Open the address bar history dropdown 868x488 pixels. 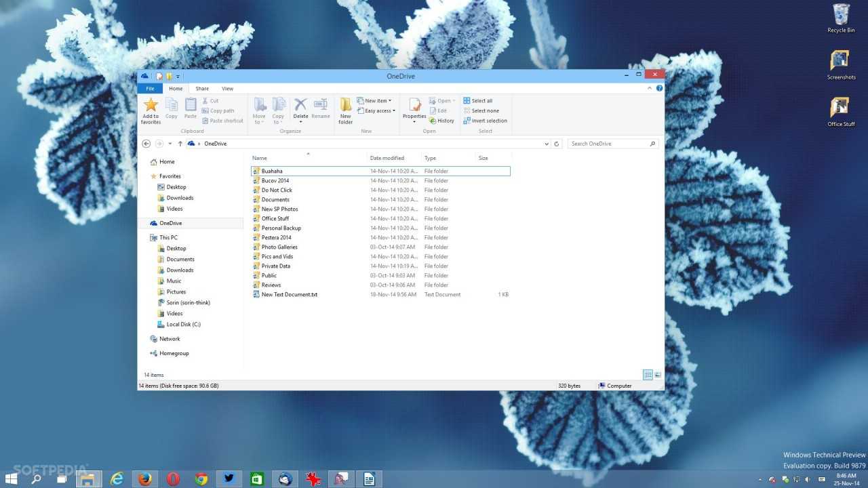click(x=547, y=144)
